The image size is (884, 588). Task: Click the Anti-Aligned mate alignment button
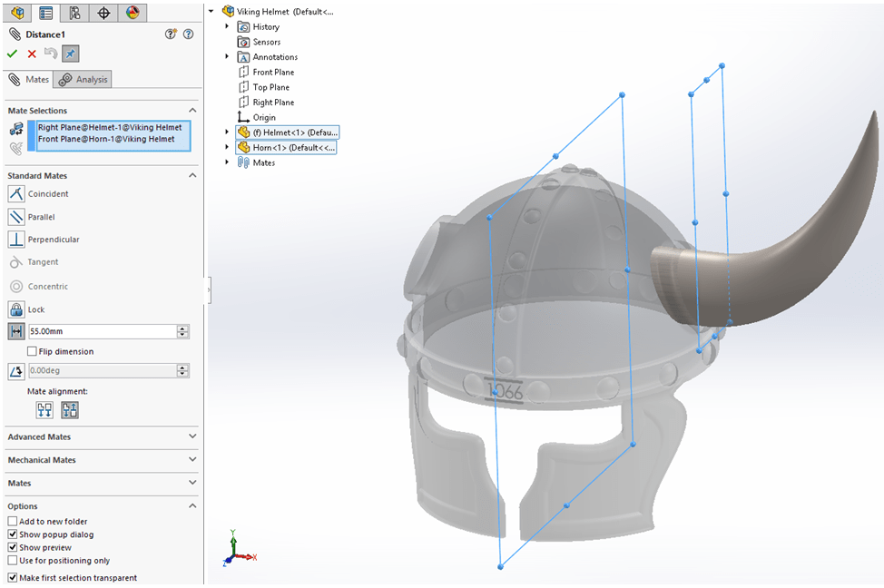click(70, 410)
